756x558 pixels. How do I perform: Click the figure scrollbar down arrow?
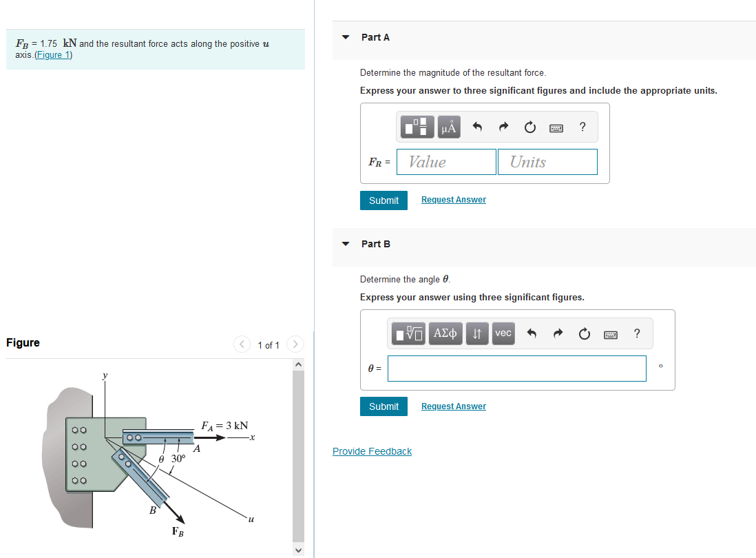click(297, 550)
